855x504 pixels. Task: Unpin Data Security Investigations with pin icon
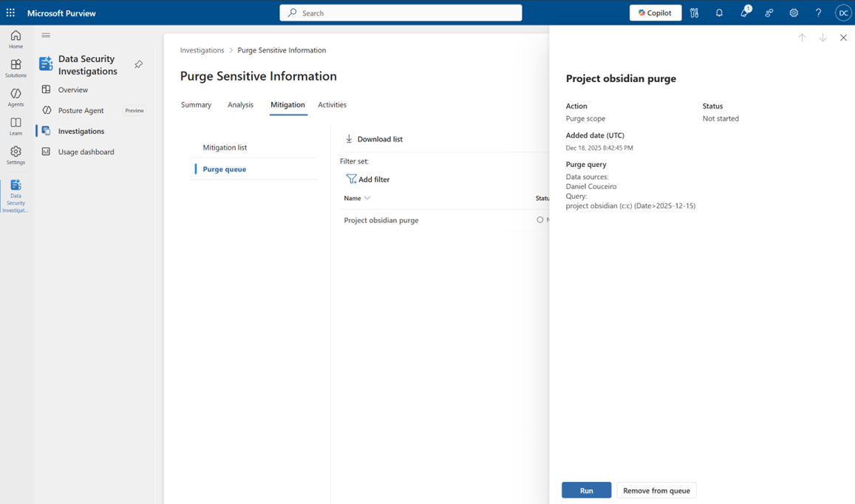[x=138, y=64]
